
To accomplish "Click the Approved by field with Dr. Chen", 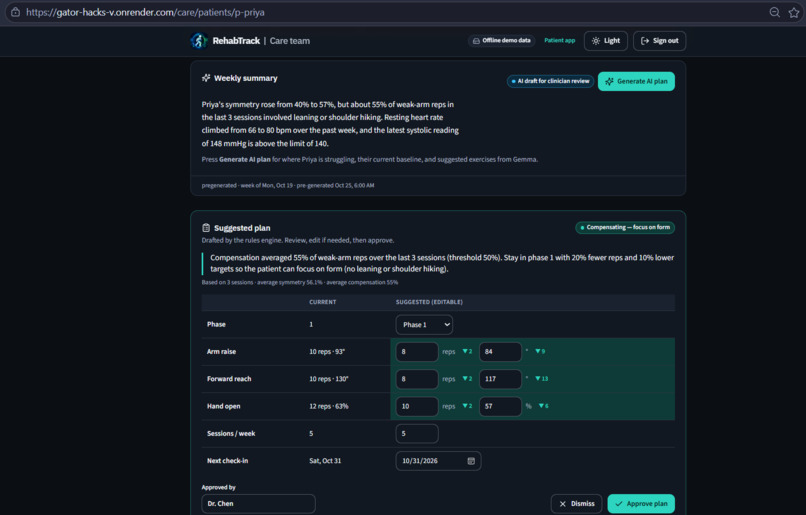I will 259,504.
